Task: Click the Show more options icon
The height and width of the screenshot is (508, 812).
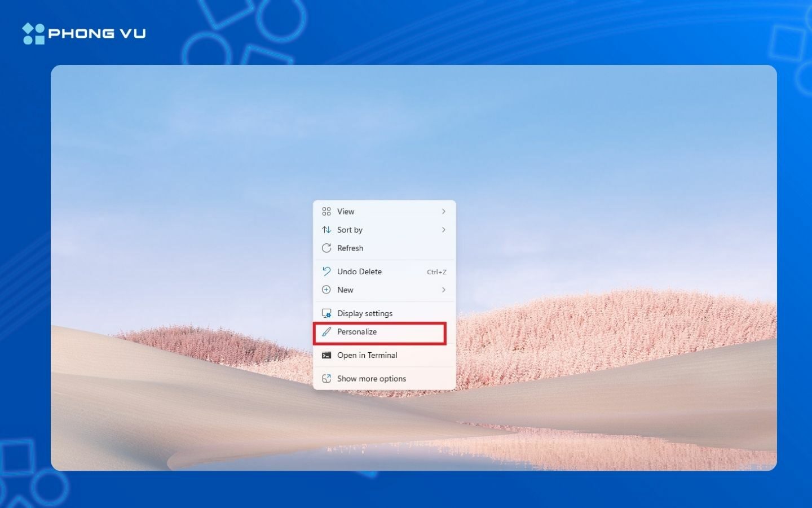Action: [x=326, y=379]
